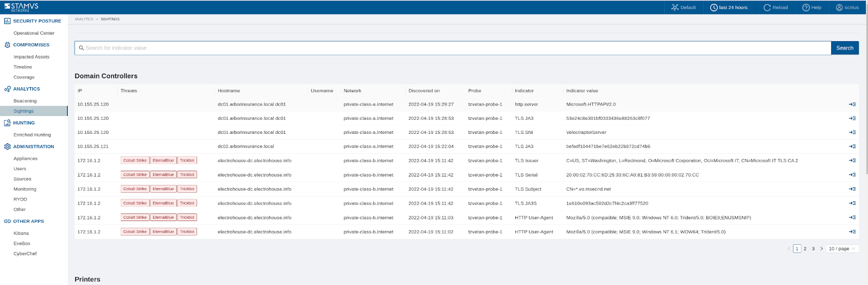The width and height of the screenshot is (868, 285).
Task: Click the blue Search button
Action: point(845,48)
